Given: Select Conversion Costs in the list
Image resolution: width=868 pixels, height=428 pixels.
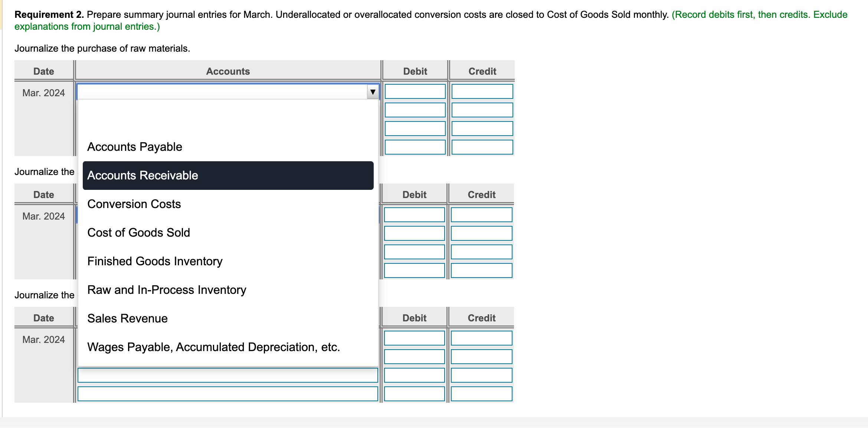Looking at the screenshot, I should coord(134,204).
